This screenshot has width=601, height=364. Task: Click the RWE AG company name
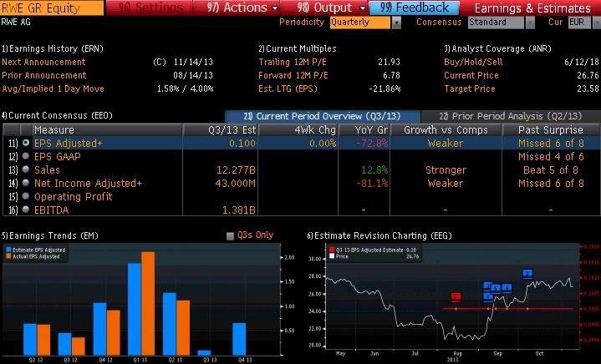click(16, 23)
